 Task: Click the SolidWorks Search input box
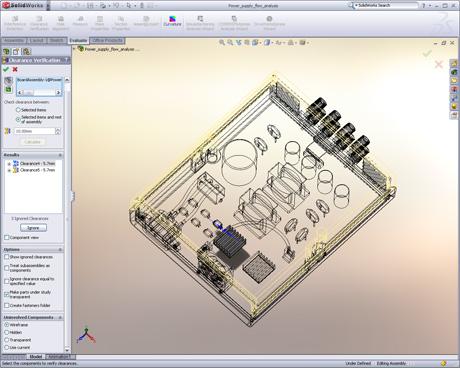coord(387,5)
